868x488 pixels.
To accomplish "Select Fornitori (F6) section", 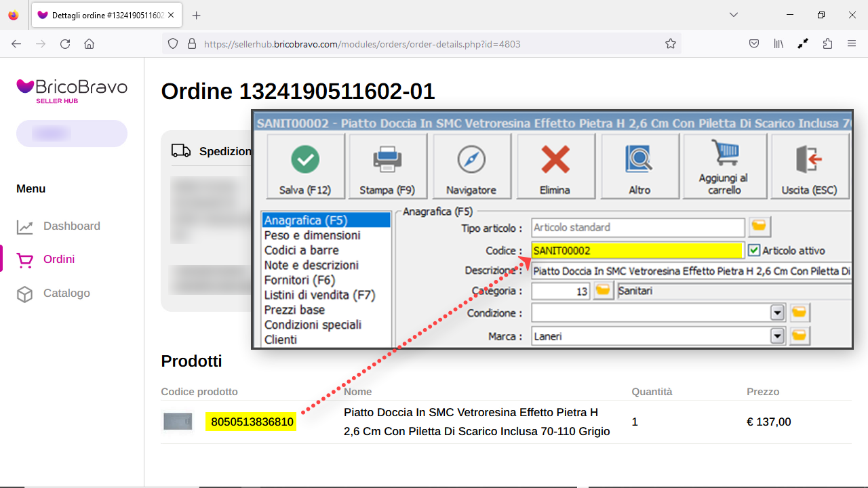I will (x=326, y=280).
